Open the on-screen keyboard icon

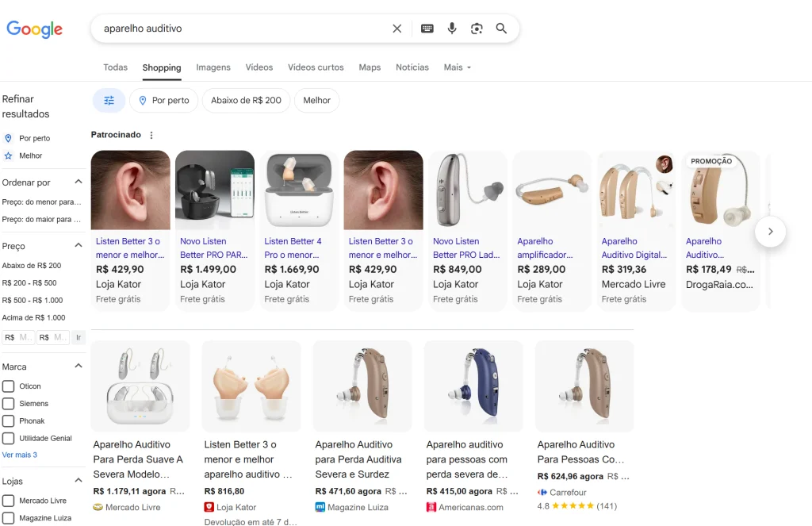[x=427, y=29]
